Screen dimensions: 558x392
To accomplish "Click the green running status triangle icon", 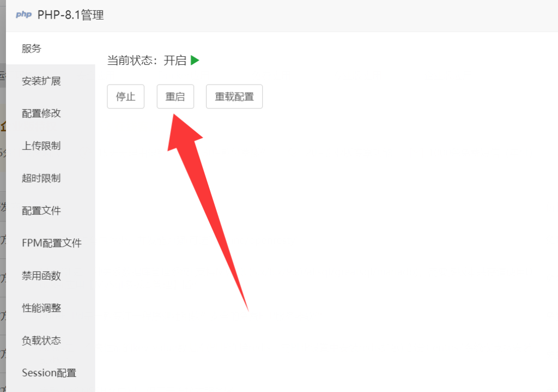I will point(195,61).
